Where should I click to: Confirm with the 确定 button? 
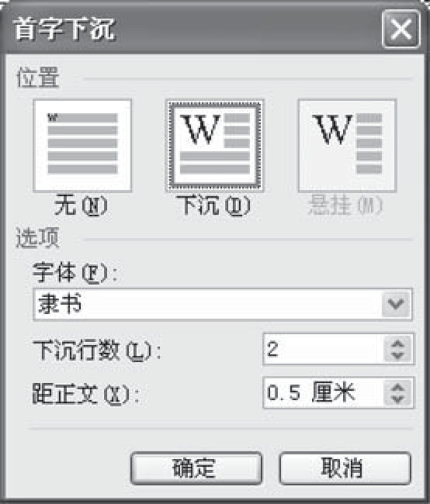tap(196, 468)
